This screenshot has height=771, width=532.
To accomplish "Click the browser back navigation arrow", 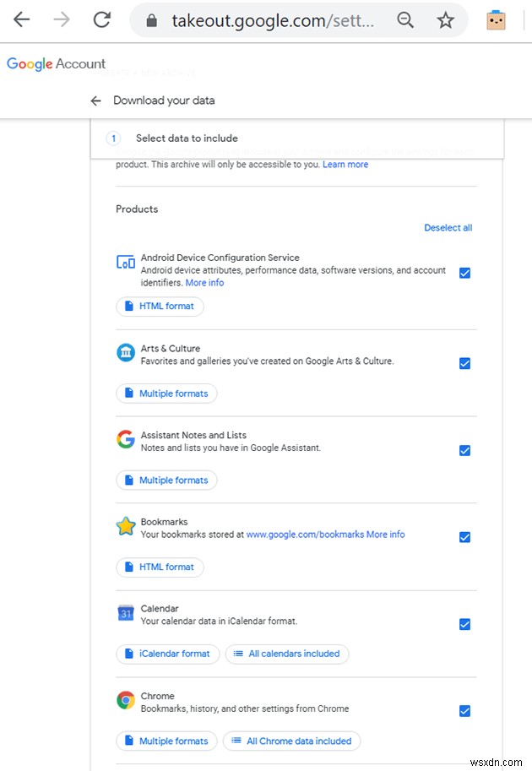I will pyautogui.click(x=20, y=20).
